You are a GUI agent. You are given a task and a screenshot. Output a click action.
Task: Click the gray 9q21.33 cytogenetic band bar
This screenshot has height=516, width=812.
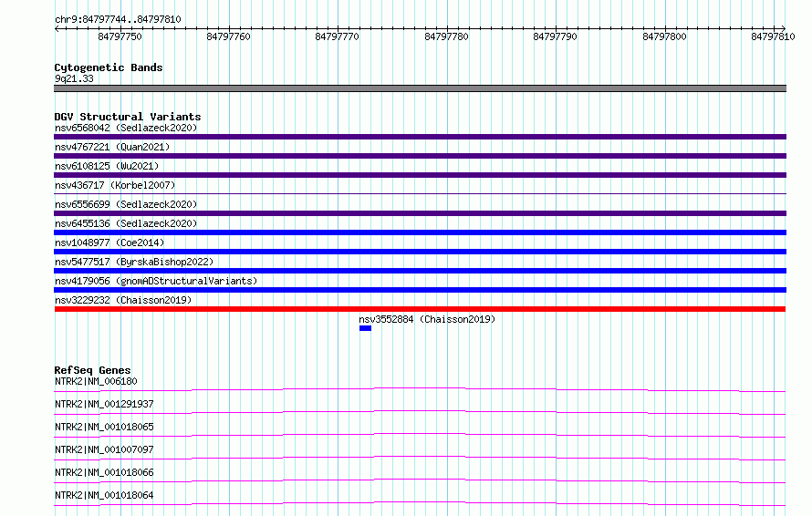(420, 88)
